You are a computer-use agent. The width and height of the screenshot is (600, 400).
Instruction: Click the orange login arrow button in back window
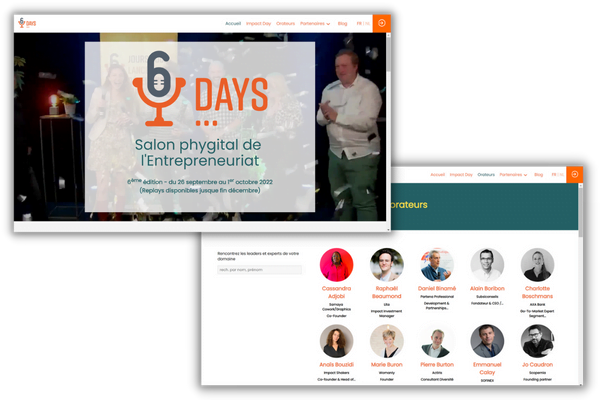click(x=574, y=174)
